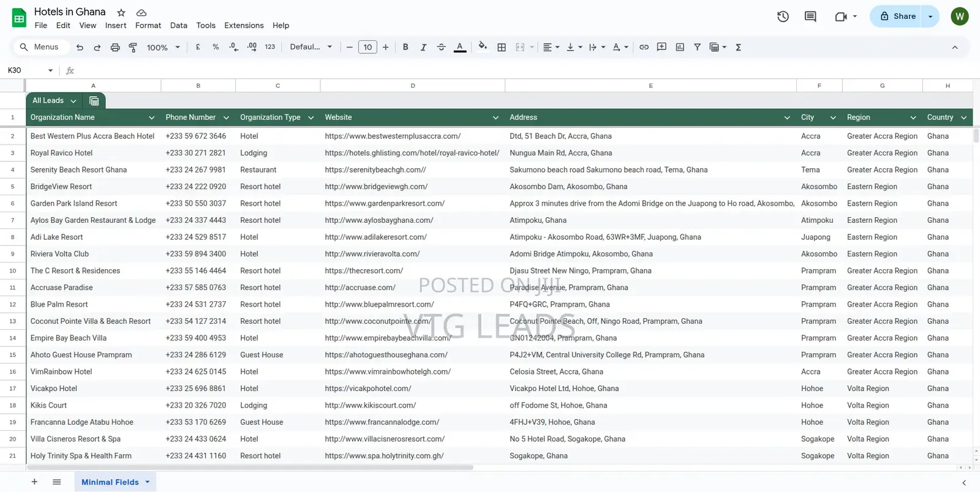Open the Insert menu
980x492 pixels.
[x=116, y=26]
